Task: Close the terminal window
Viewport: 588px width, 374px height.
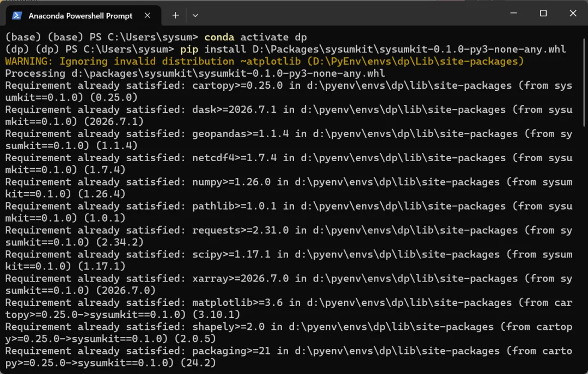Action: [x=573, y=13]
